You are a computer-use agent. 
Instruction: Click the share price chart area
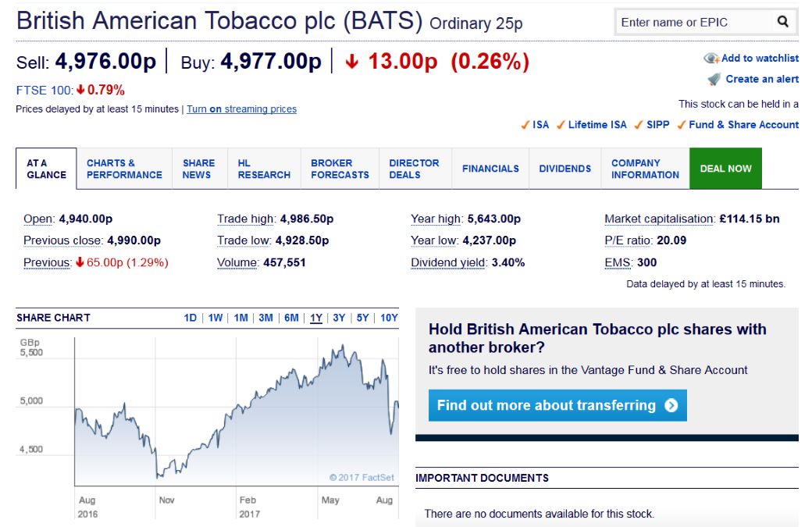tap(234, 414)
